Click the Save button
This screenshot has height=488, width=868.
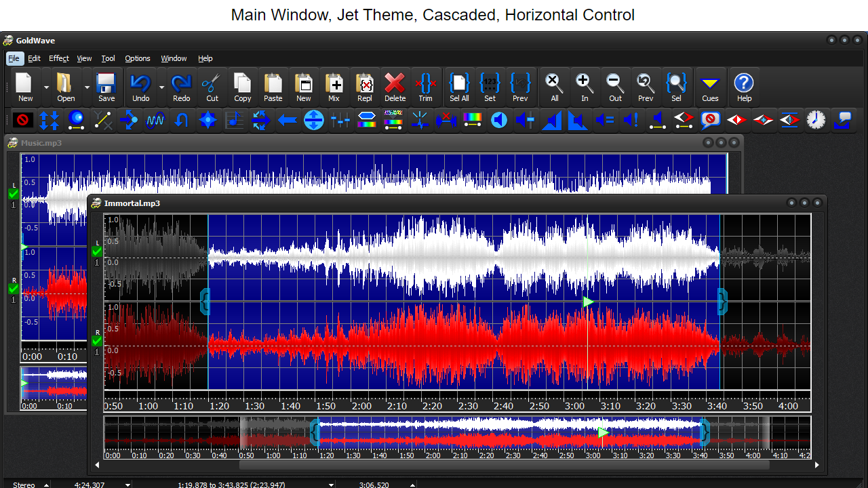pos(106,87)
